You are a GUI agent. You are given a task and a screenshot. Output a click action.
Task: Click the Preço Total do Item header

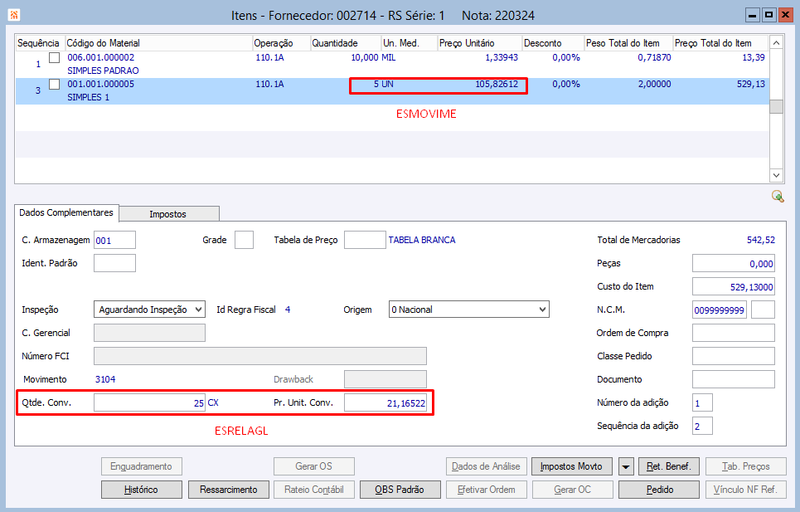(720, 43)
